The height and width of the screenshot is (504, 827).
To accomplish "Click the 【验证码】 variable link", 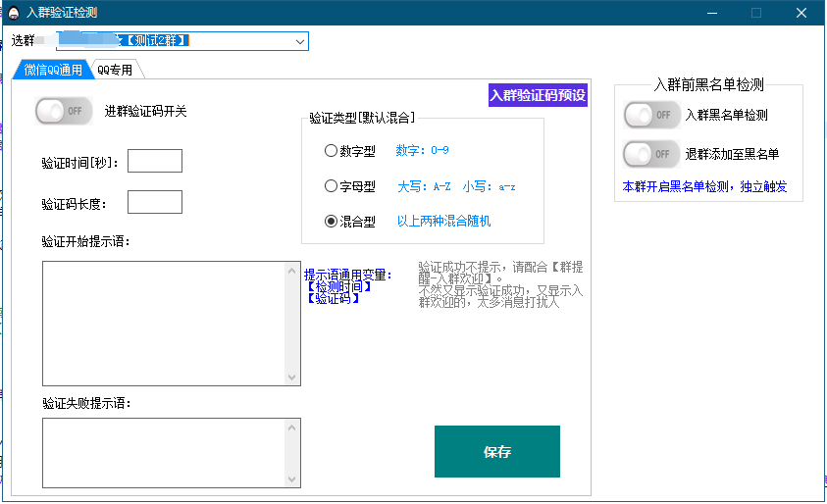I will tap(334, 299).
